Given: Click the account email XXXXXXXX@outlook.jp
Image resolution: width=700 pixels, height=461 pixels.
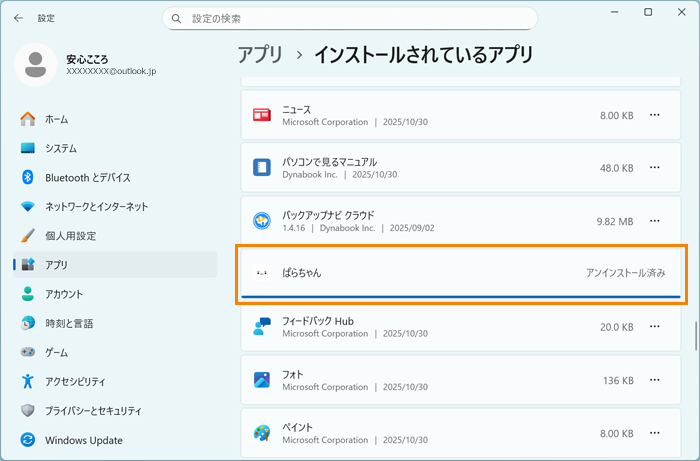Looking at the screenshot, I should tap(111, 71).
